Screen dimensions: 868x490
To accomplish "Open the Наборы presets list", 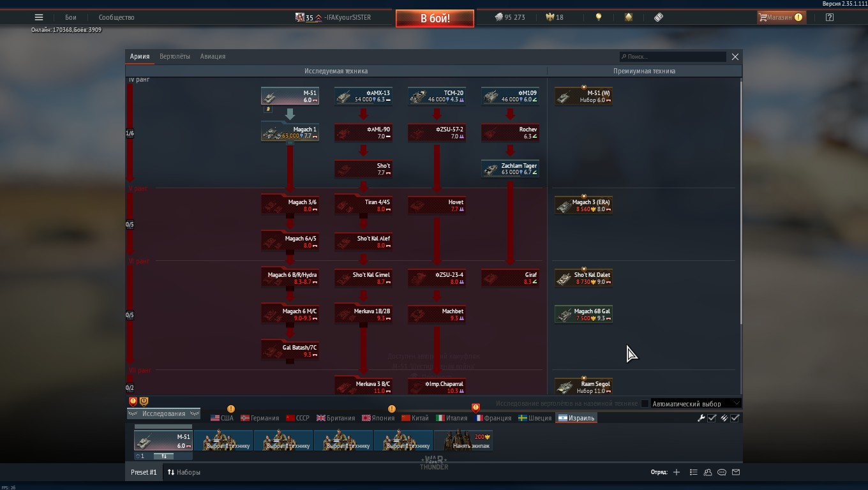I will (184, 472).
